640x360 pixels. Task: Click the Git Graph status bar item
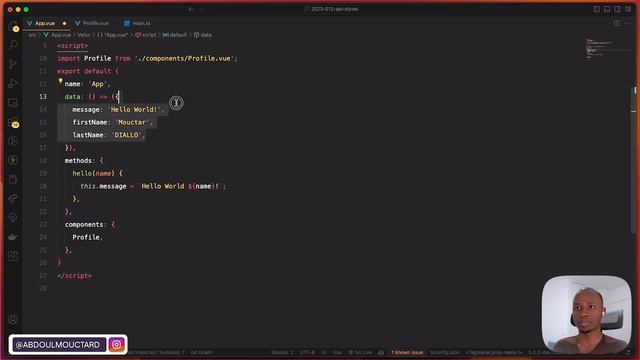pos(201,352)
